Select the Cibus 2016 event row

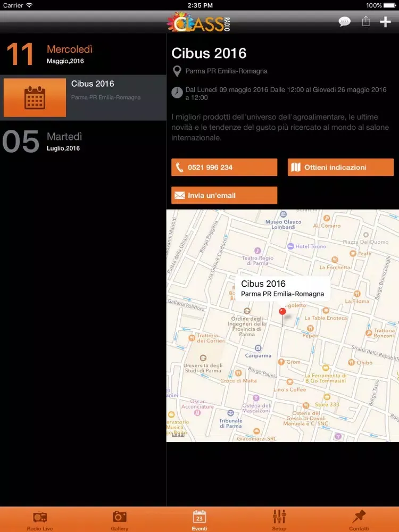[83, 98]
